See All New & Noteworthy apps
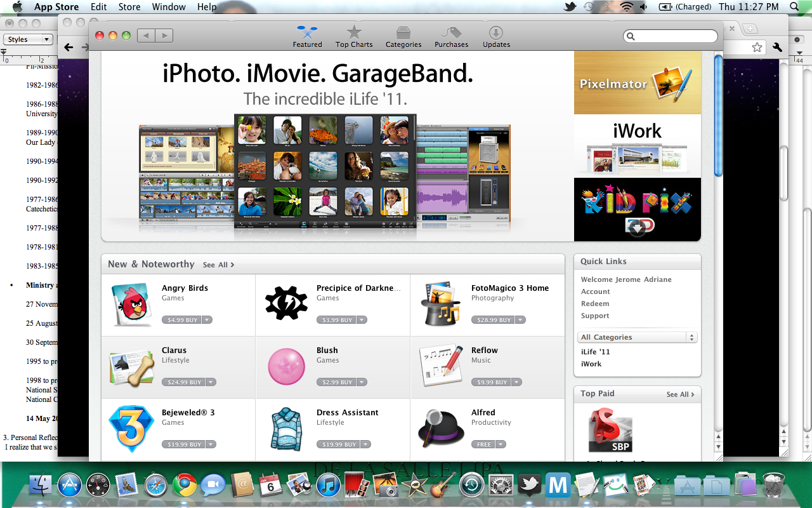The width and height of the screenshot is (812, 508). 218,265
